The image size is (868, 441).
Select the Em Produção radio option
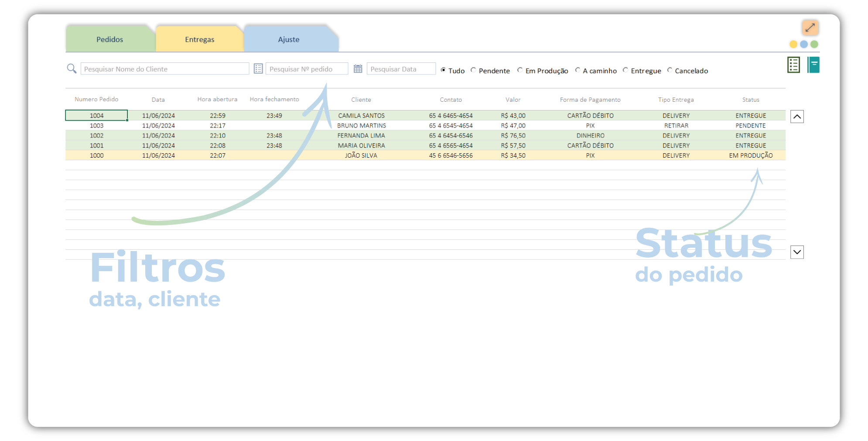(520, 70)
